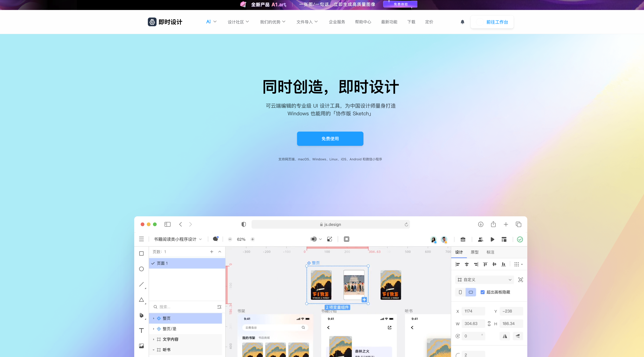Image resolution: width=644 pixels, height=357 pixels.
Task: Open the 自定义 frame size dropdown
Action: 484,280
